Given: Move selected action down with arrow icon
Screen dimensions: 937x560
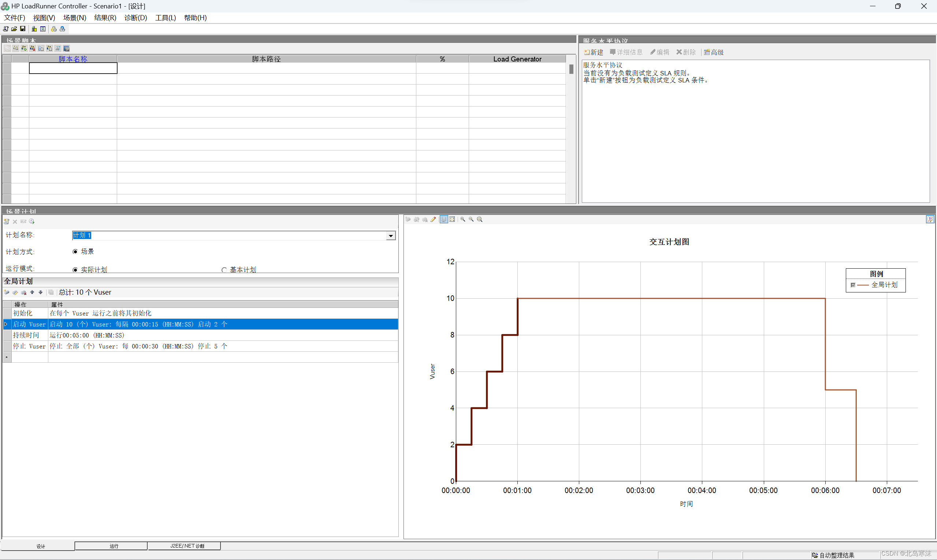Looking at the screenshot, I should point(40,292).
